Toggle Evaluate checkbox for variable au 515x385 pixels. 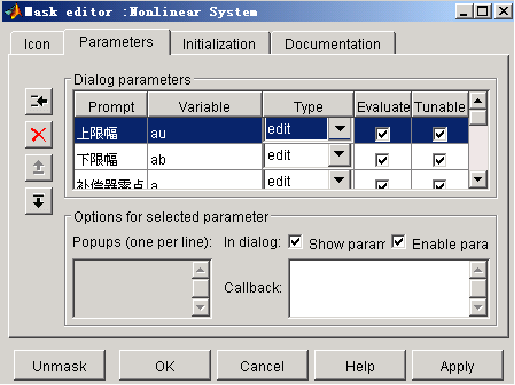pyautogui.click(x=382, y=134)
